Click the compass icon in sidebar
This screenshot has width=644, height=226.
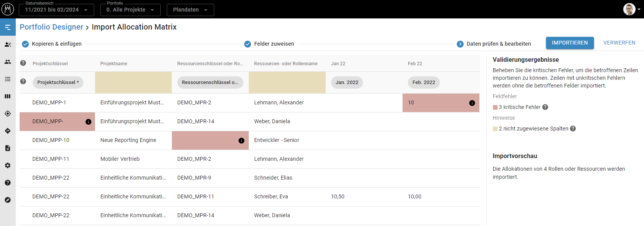click(x=8, y=200)
